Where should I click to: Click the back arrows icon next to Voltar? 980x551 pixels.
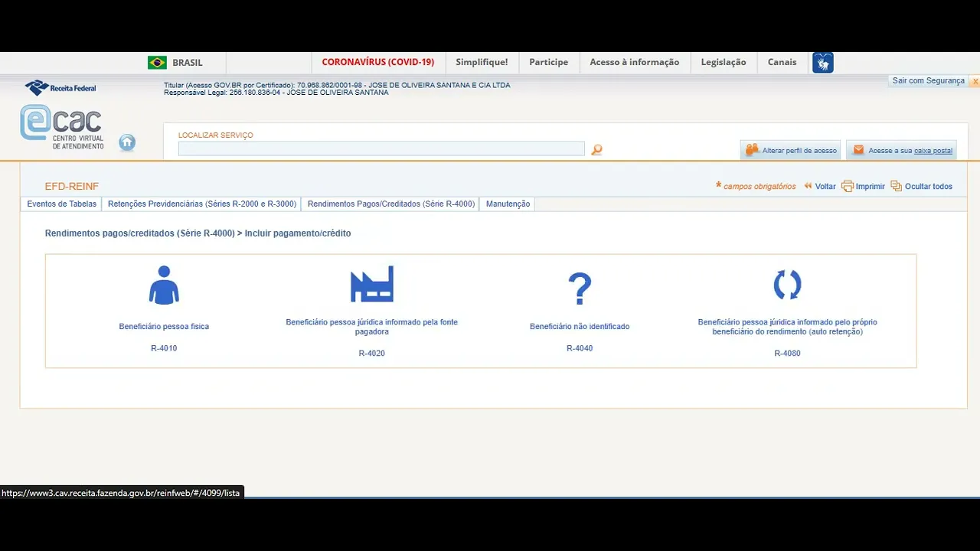pyautogui.click(x=808, y=186)
